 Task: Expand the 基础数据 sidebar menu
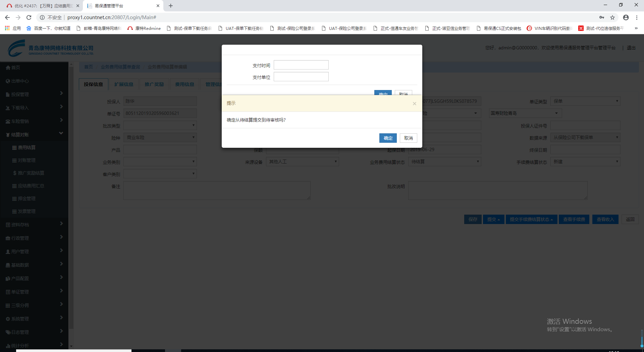pos(34,265)
